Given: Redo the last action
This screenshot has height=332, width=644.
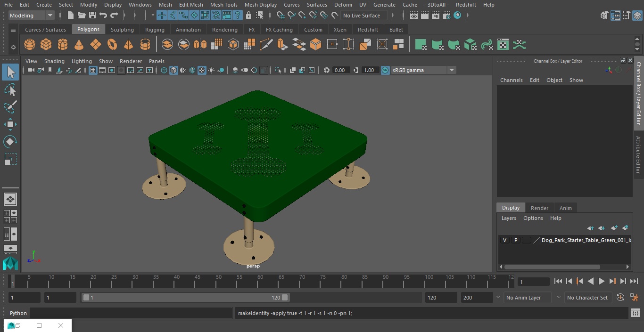Looking at the screenshot, I should click(x=114, y=16).
